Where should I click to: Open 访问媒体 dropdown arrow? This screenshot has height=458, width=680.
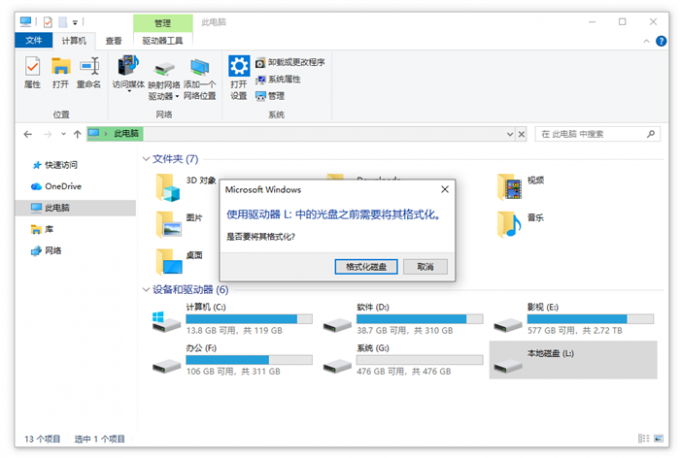[129, 92]
